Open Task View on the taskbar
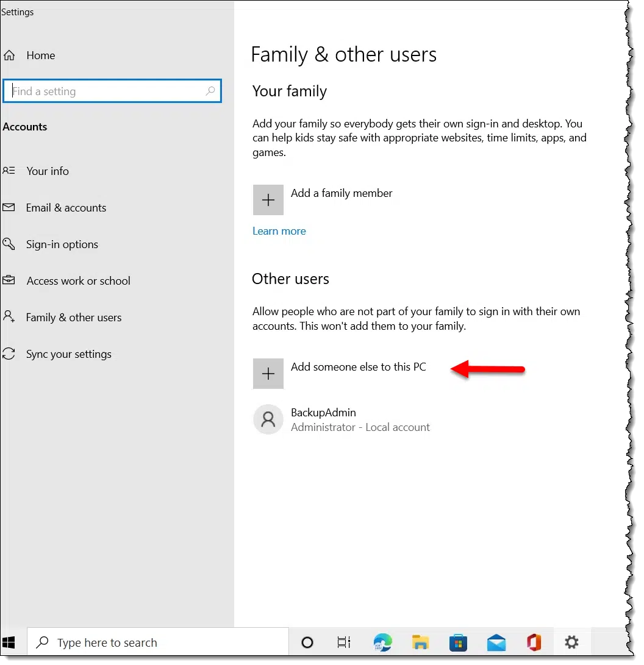The image size is (644, 665). (343, 642)
